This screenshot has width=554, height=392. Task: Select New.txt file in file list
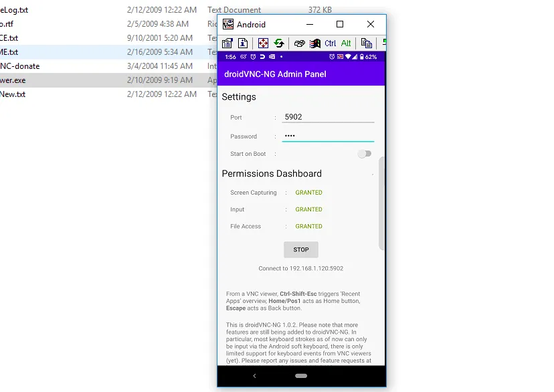point(13,94)
